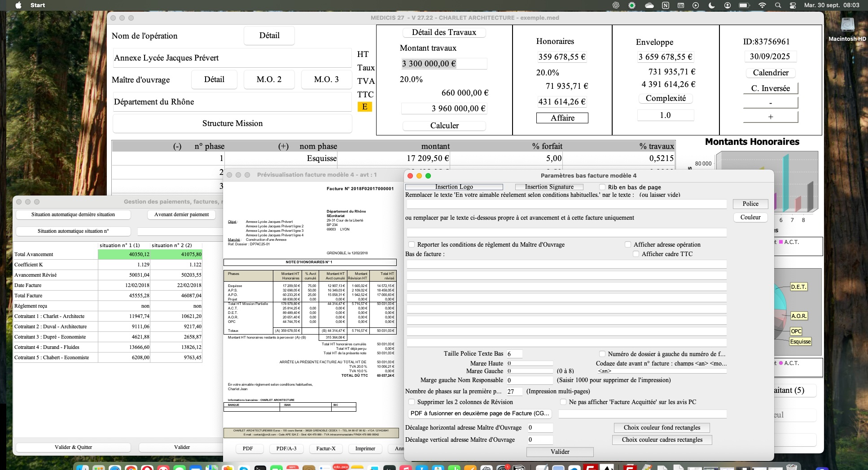Click the Wi-Fi status icon
This screenshot has height=470, width=868.
[762, 5]
